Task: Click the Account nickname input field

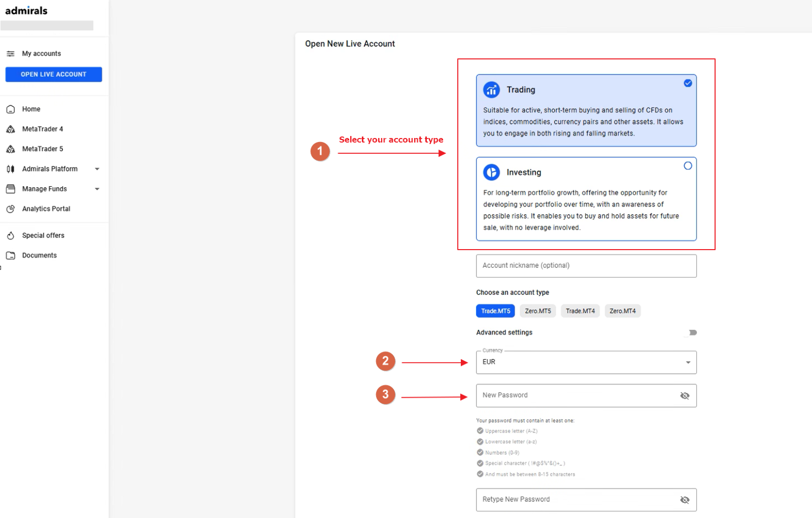Action: pos(586,266)
